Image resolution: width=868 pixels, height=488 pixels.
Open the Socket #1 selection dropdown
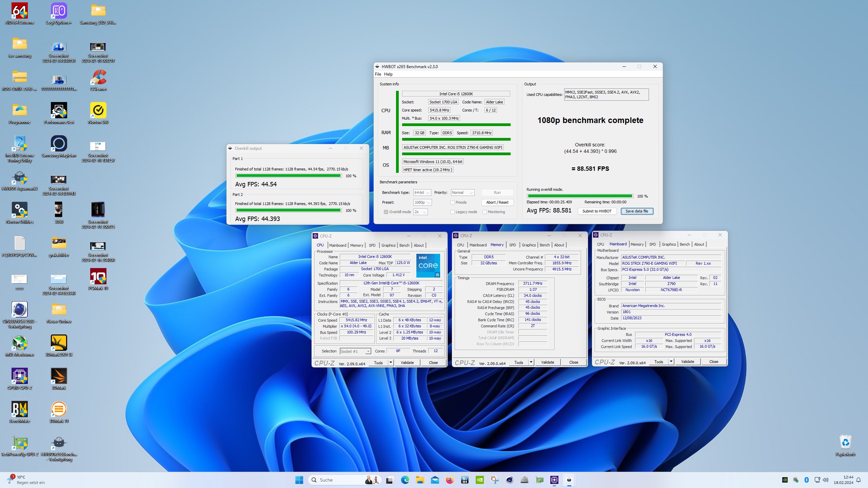(x=355, y=351)
